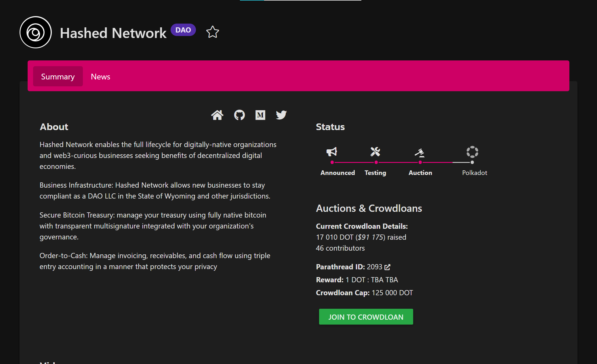Click the 'Testing' status label

coord(375,173)
